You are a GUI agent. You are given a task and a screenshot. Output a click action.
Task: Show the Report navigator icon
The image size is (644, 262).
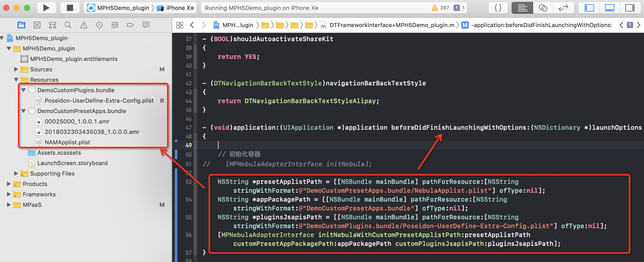[146, 25]
